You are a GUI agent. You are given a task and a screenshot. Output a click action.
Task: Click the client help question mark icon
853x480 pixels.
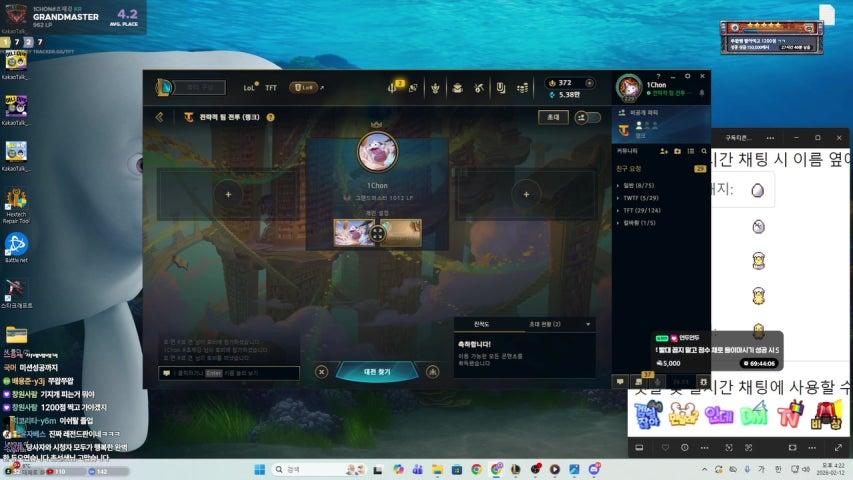click(x=658, y=76)
